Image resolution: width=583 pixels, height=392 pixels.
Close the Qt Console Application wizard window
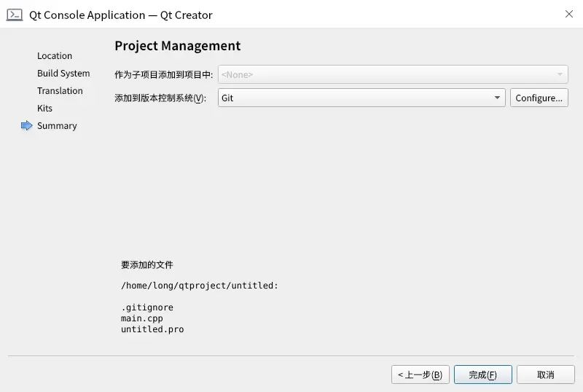(x=568, y=15)
